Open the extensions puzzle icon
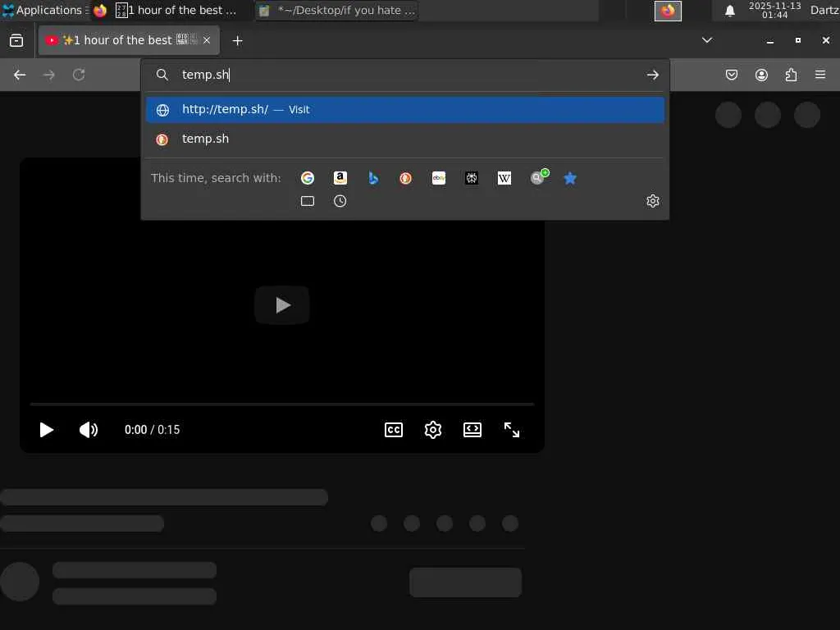 pos(791,75)
